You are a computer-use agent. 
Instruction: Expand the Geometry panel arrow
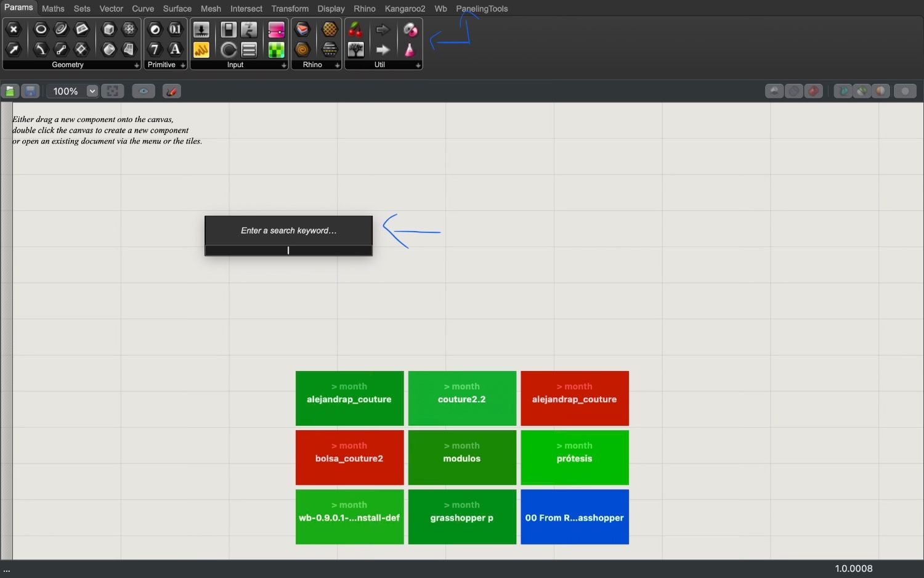(136, 65)
